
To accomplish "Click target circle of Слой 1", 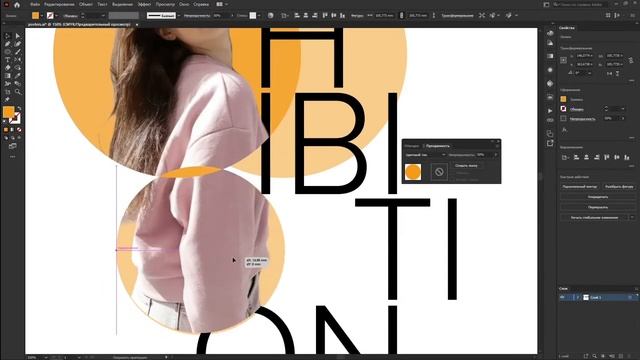I will coord(631,298).
